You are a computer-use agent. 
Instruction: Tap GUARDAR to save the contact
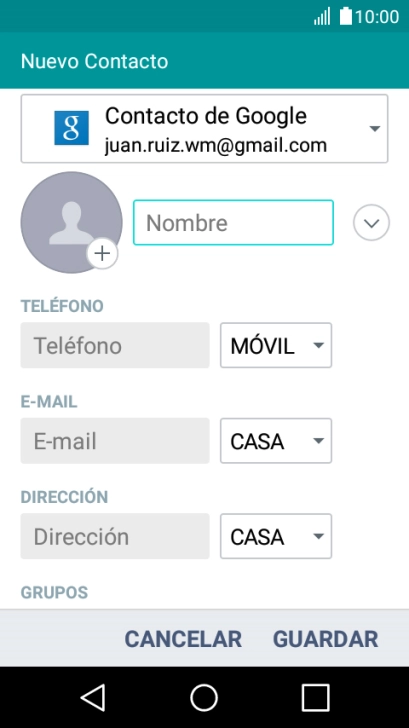pyautogui.click(x=325, y=639)
